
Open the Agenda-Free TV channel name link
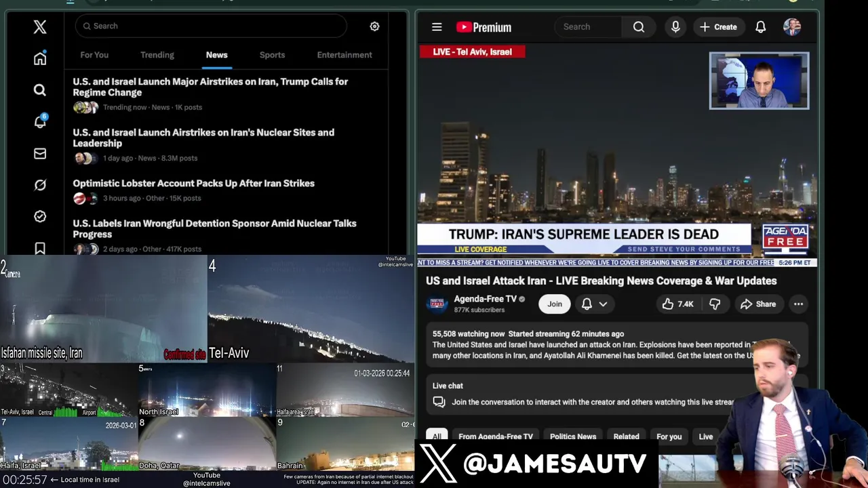pyautogui.click(x=485, y=299)
